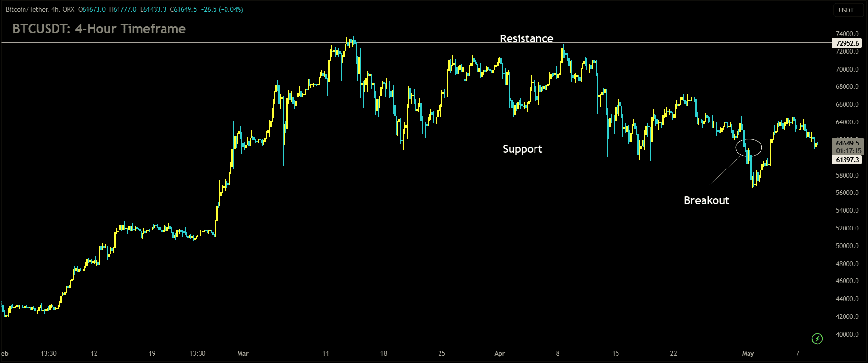Image resolution: width=868 pixels, height=363 pixels.
Task: Click the 72952.6 resistance price label
Action: point(847,43)
